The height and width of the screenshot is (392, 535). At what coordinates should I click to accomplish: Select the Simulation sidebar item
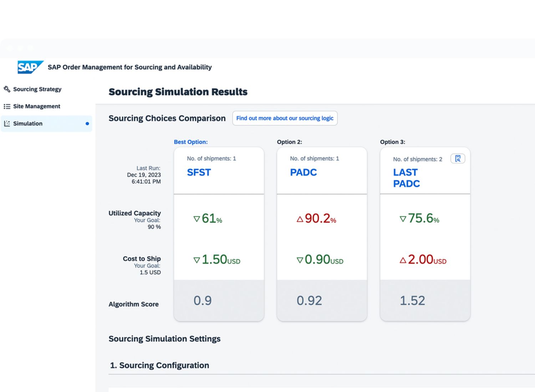[28, 124]
